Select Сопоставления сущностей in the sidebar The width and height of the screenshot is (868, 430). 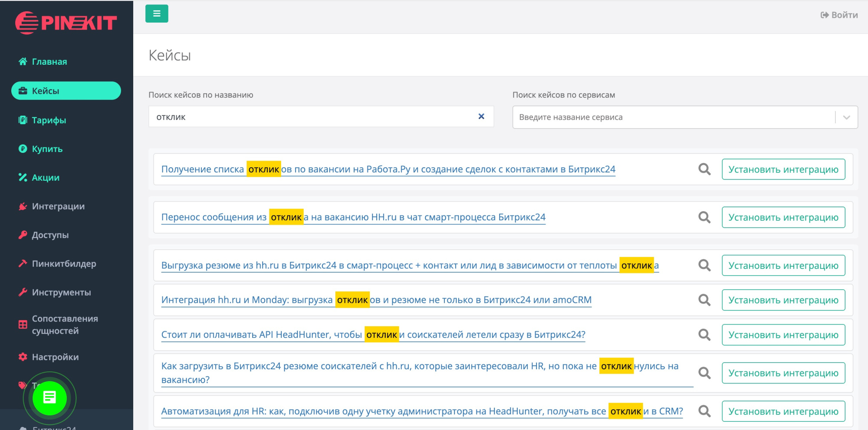click(65, 325)
